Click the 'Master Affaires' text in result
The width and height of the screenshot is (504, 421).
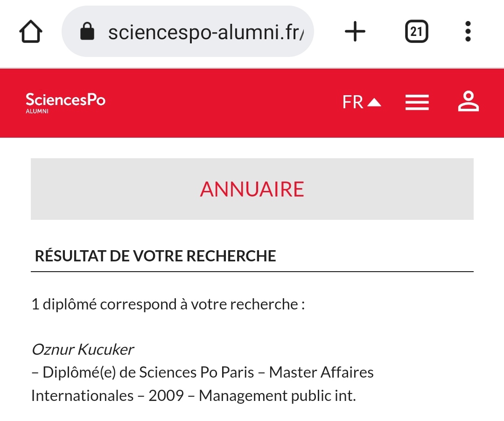click(322, 372)
